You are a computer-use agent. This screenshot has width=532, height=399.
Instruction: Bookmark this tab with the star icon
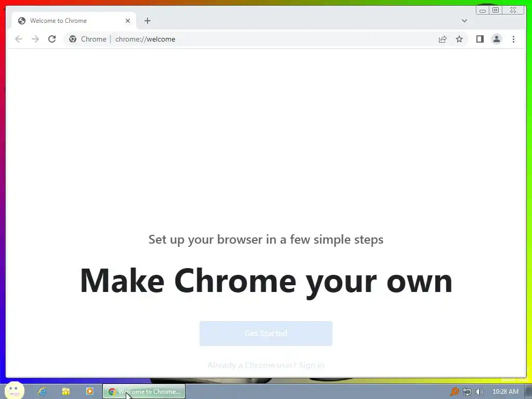point(459,39)
